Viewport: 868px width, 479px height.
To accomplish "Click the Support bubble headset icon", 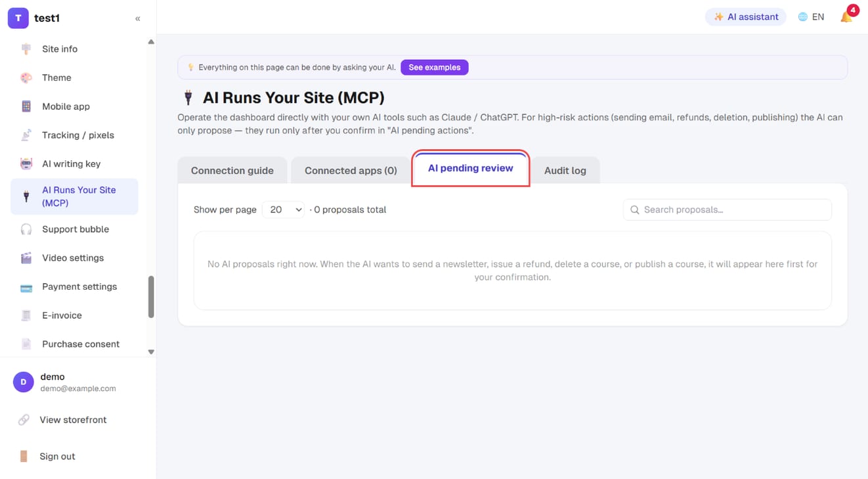I will [26, 229].
